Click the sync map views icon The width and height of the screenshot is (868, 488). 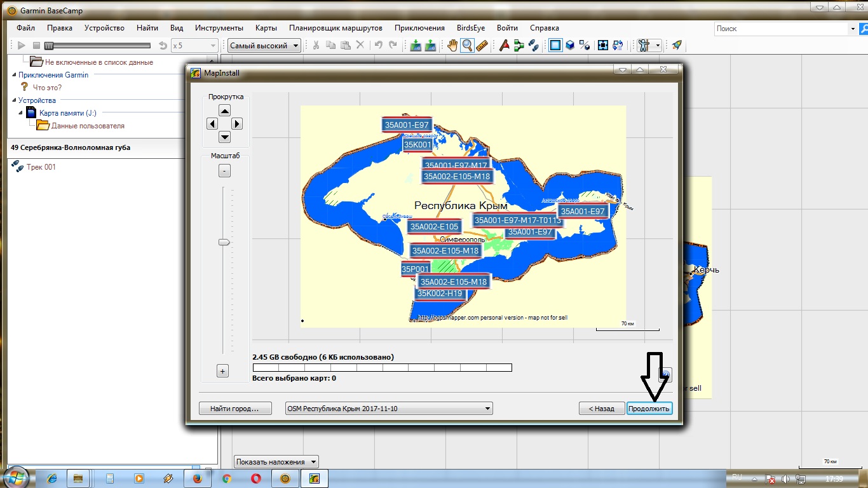617,45
